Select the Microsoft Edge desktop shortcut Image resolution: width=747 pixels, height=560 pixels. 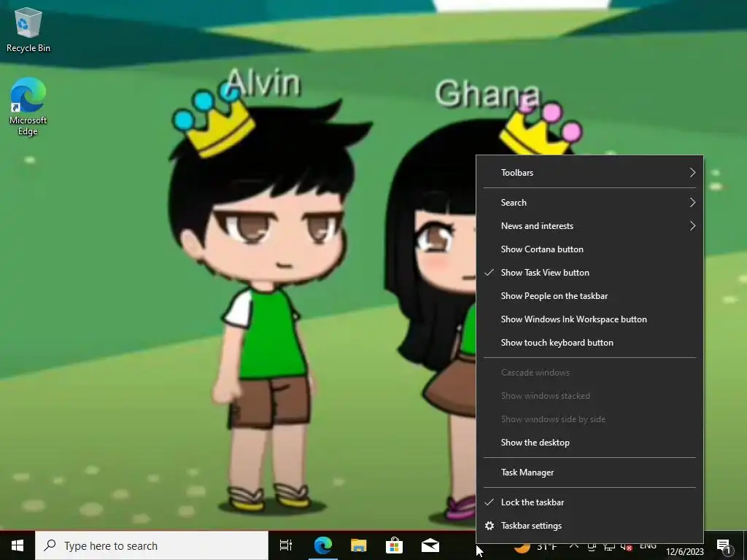tap(28, 106)
